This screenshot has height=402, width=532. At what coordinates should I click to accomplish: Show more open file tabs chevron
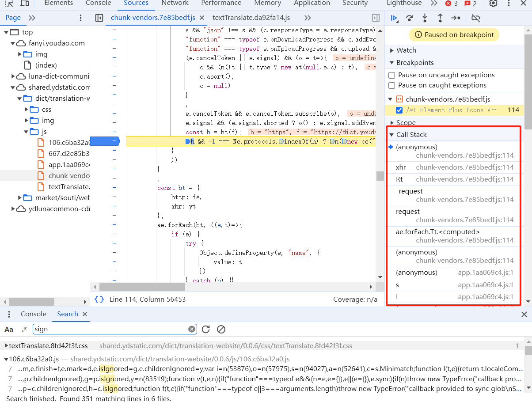click(x=308, y=18)
